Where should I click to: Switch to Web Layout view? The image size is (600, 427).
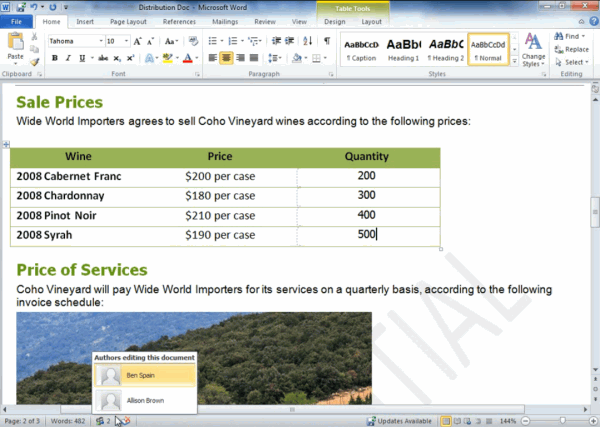point(468,421)
